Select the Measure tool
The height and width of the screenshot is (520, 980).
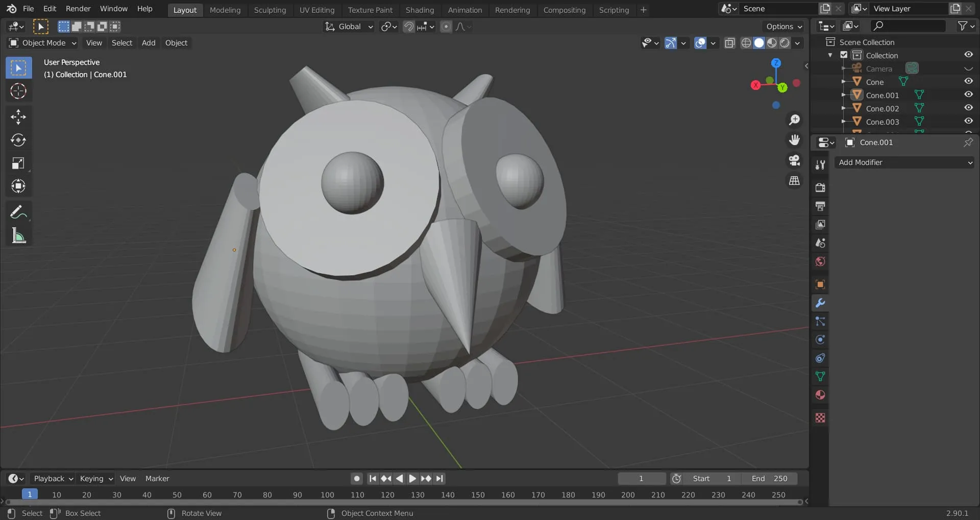click(18, 235)
